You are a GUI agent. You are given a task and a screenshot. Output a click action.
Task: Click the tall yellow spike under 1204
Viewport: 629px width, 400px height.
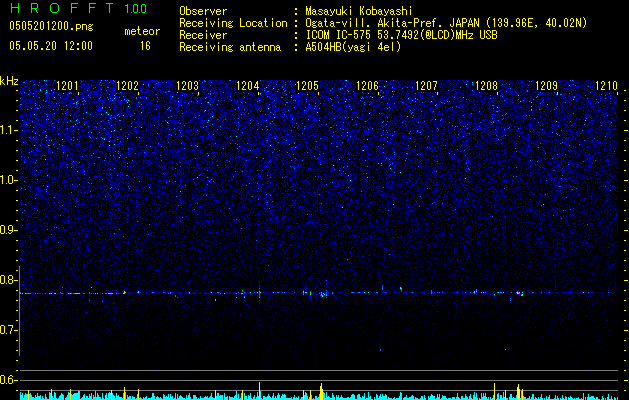pyautogui.click(x=260, y=391)
